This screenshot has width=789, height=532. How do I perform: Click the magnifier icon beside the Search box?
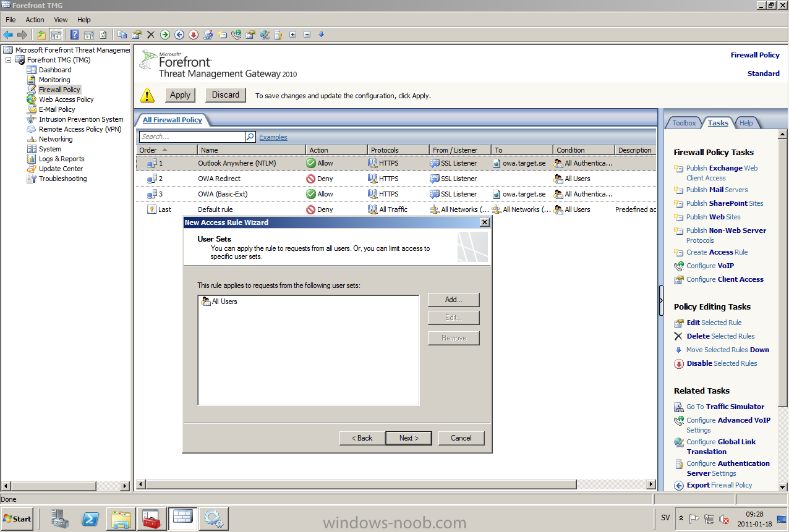coord(250,137)
